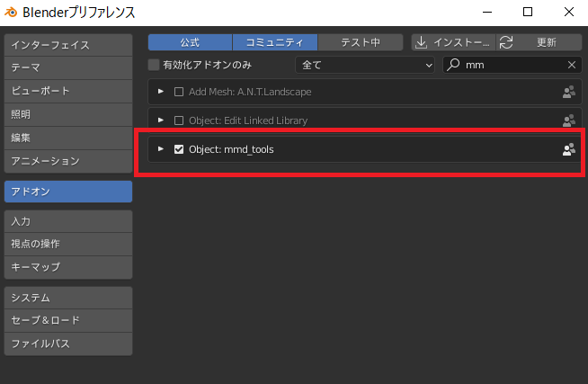Click the community icon on mmd_tools row

(569, 149)
